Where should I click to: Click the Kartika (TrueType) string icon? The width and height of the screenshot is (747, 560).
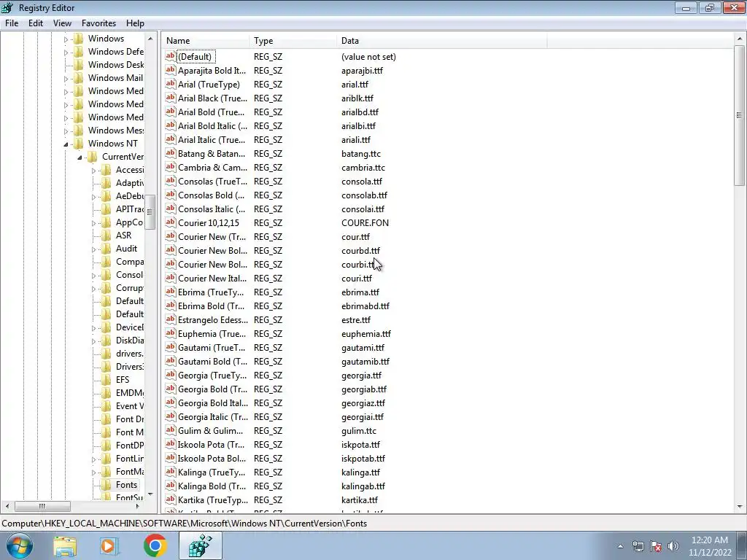pos(170,499)
